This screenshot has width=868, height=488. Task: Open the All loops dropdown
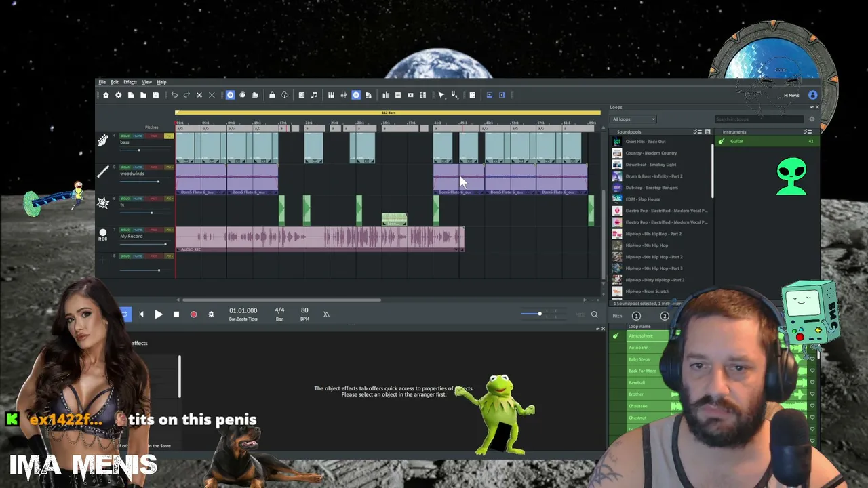click(633, 119)
